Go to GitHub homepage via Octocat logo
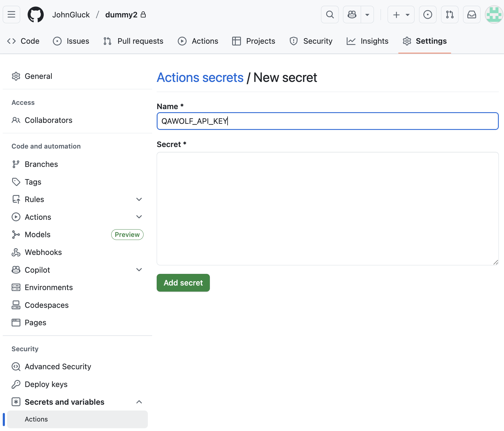The image size is (504, 431). tap(36, 14)
